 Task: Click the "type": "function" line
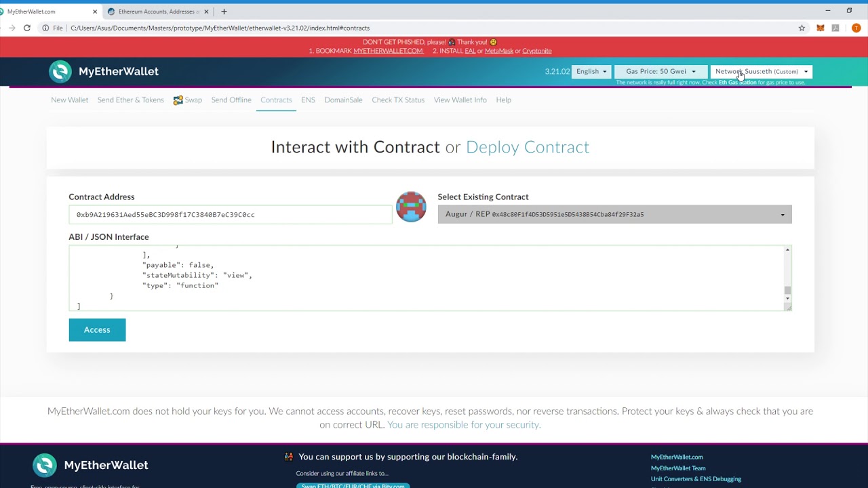coord(180,285)
